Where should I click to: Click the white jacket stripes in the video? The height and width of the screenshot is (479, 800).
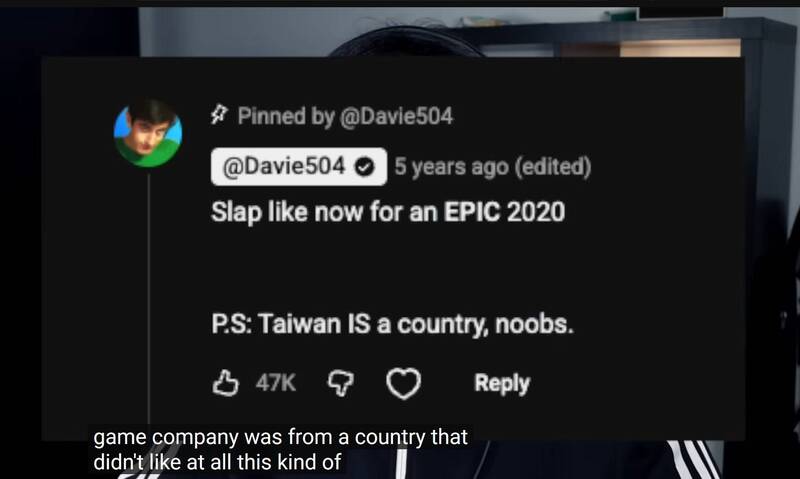694,459
